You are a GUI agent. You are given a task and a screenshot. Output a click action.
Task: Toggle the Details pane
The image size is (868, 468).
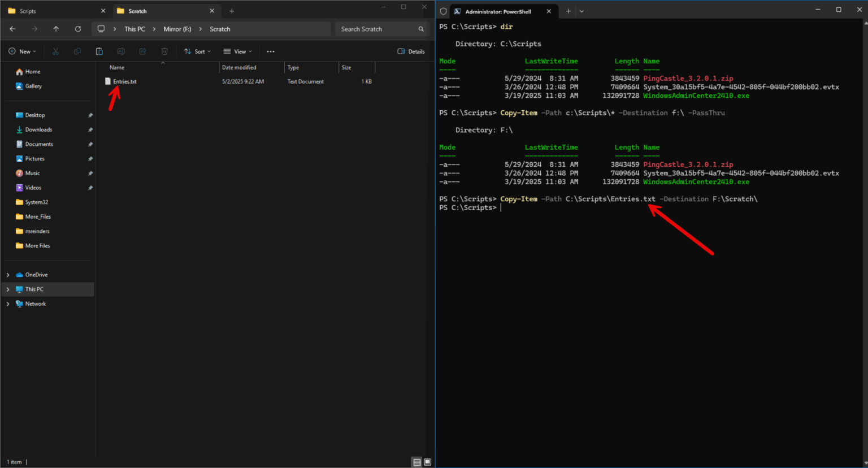pos(411,51)
